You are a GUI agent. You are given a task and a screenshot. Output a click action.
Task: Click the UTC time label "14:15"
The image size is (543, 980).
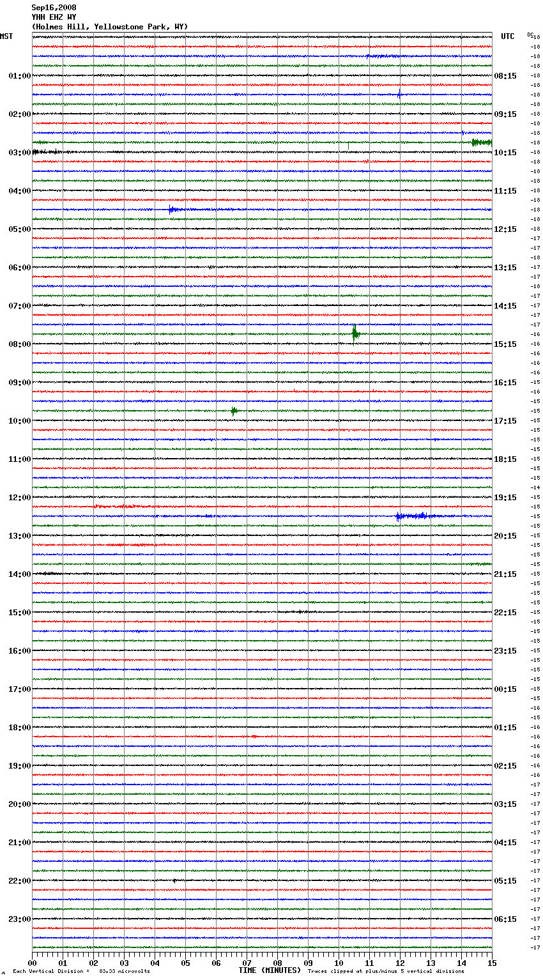click(x=505, y=306)
